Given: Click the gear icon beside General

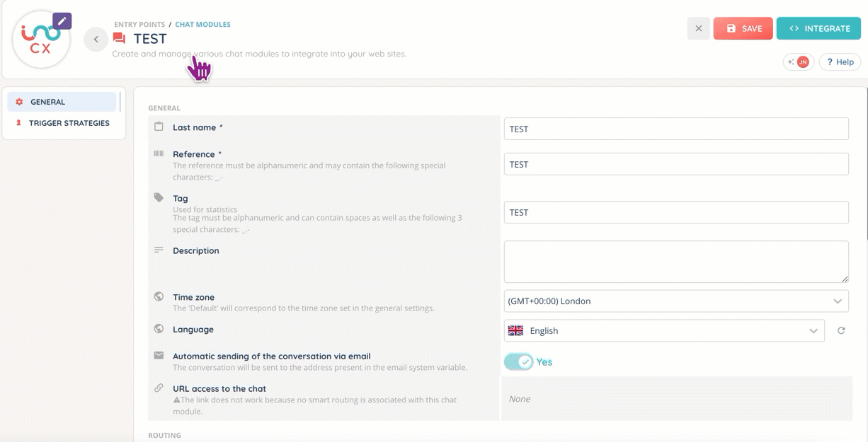Looking at the screenshot, I should (x=19, y=102).
